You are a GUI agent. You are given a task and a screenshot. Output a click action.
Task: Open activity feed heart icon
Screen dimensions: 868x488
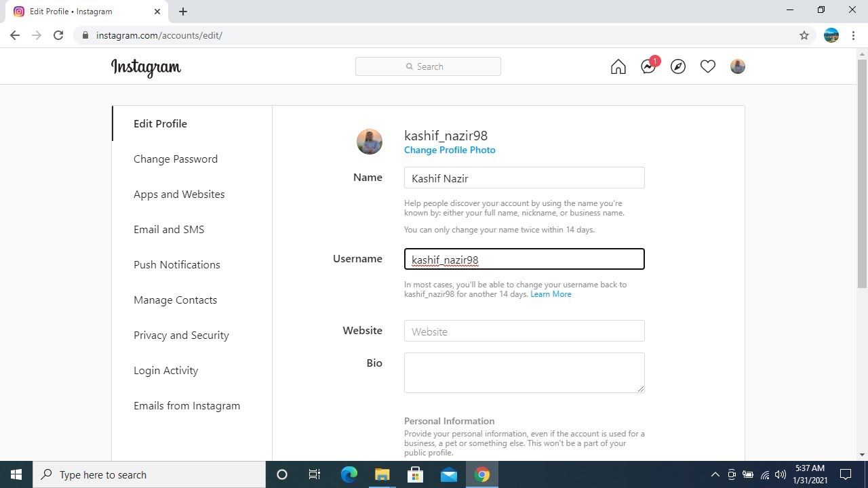coord(708,66)
